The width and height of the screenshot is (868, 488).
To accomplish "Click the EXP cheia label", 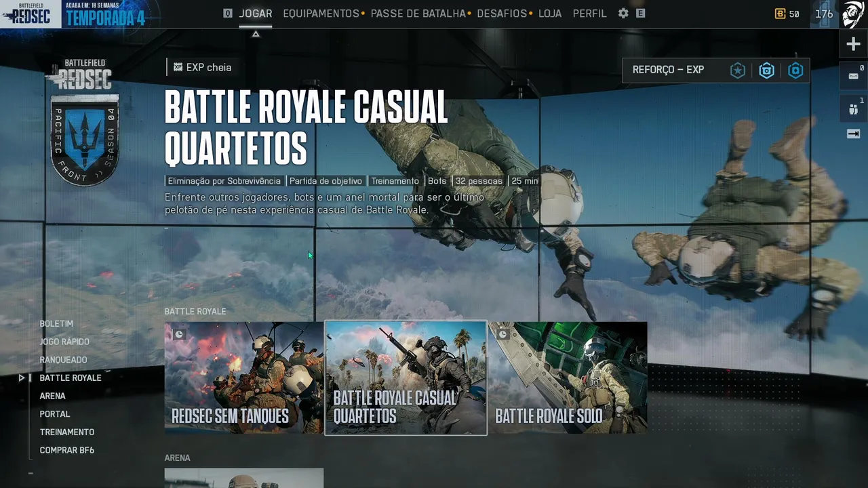I will coord(209,67).
